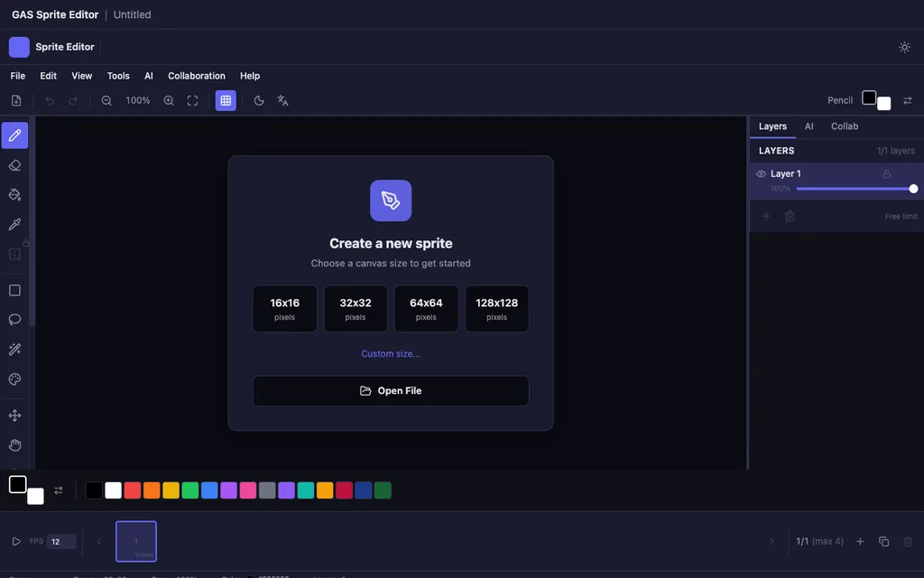924x578 pixels.
Task: Go to previous frame chevron
Action: coord(99,542)
